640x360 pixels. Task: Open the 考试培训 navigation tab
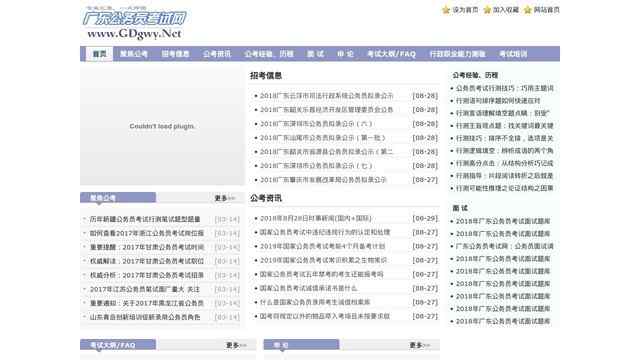point(513,54)
